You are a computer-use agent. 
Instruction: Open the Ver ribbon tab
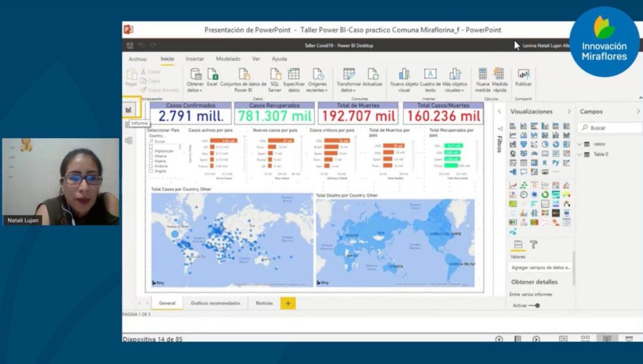click(x=256, y=59)
